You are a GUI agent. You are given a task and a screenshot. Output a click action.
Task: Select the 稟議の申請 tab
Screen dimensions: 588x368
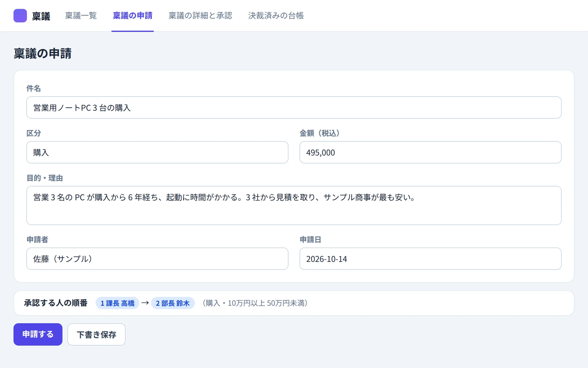(133, 16)
